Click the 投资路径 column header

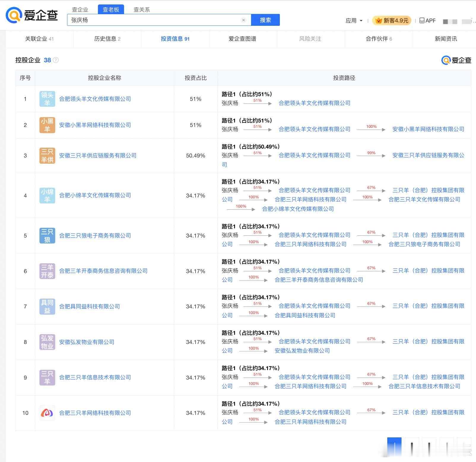(x=344, y=78)
